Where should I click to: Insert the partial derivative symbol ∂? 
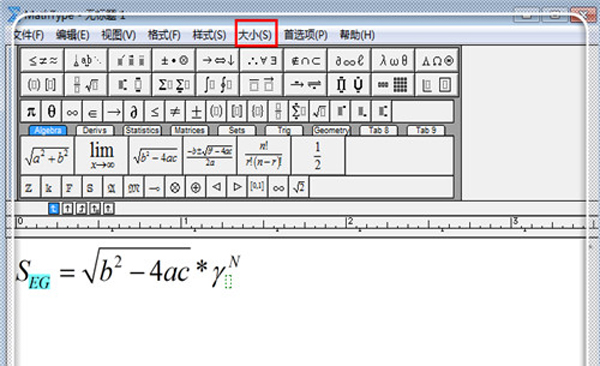tap(134, 111)
